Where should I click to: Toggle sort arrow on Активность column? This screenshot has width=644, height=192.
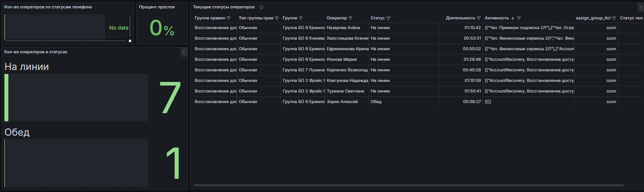512,18
